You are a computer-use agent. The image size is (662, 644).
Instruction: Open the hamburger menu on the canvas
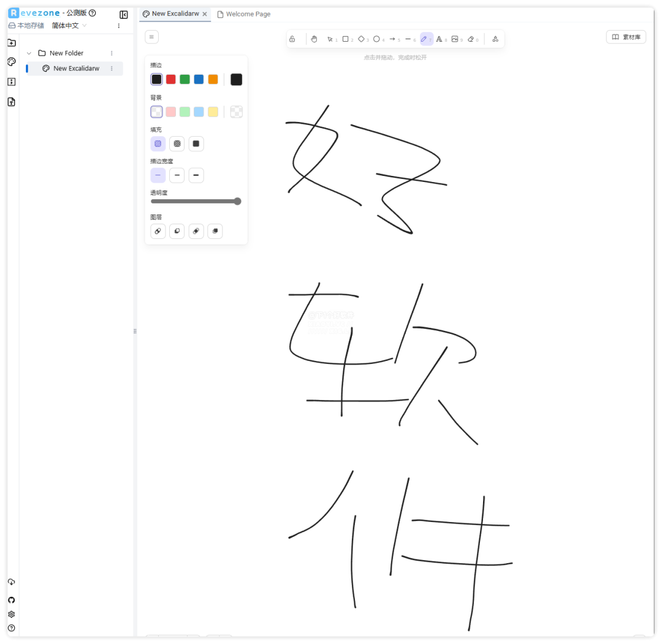click(x=151, y=36)
